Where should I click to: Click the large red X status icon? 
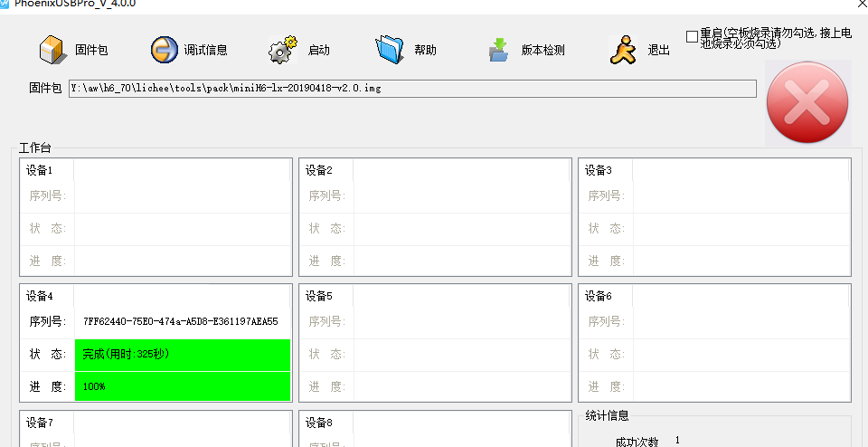807,103
